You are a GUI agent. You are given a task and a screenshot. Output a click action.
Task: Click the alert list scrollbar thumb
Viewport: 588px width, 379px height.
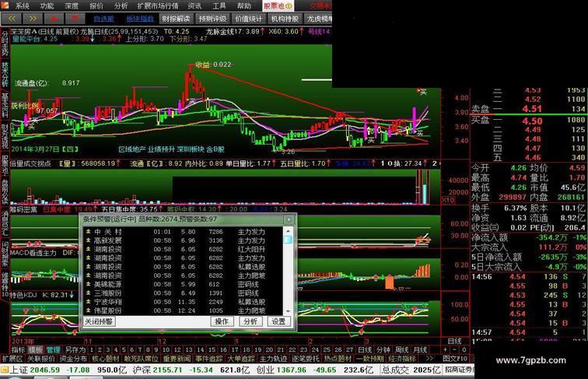[x=288, y=240]
